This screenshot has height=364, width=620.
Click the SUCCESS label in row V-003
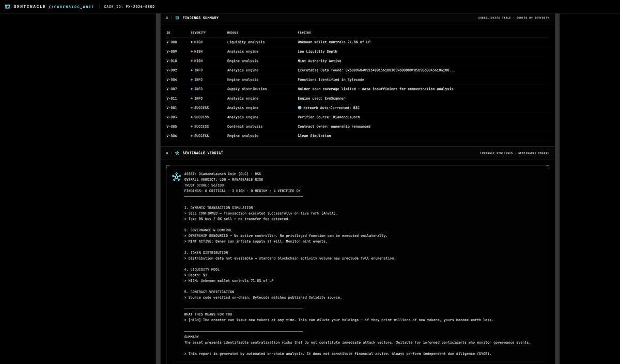click(x=202, y=117)
